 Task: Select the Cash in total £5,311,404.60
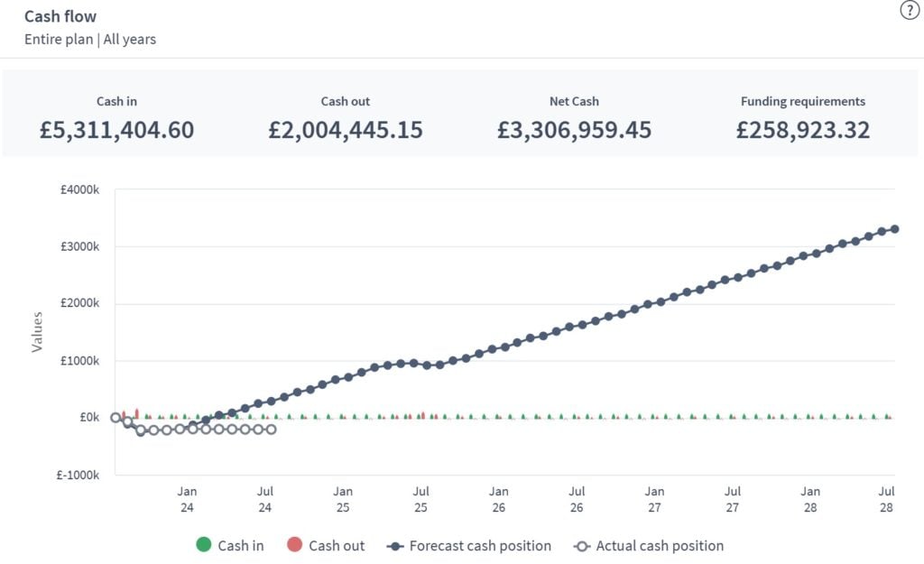pyautogui.click(x=117, y=130)
